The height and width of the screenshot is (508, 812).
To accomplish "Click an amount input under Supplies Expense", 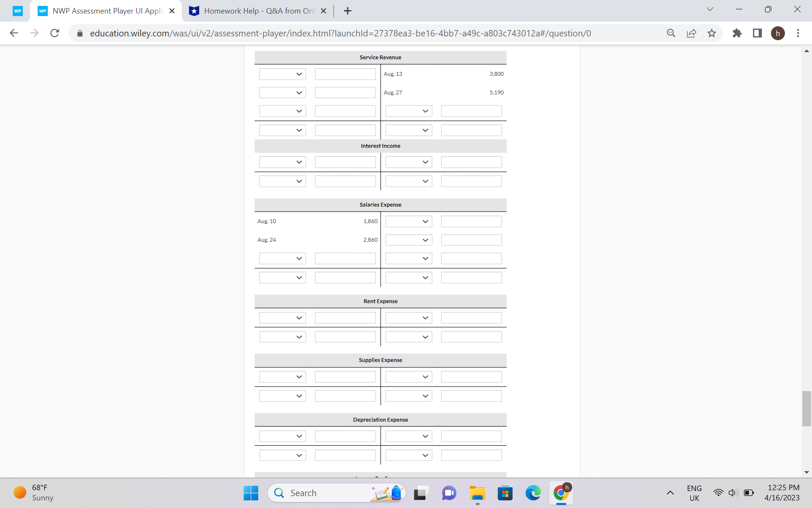I will (345, 376).
